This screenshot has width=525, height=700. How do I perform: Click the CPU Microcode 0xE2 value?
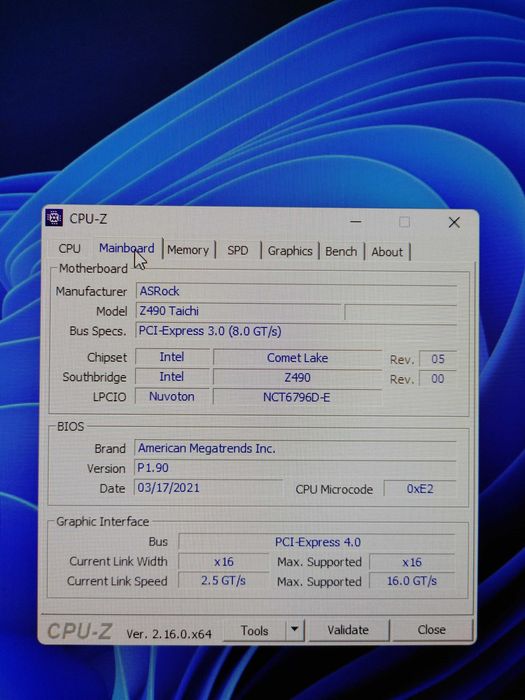pyautogui.click(x=420, y=489)
